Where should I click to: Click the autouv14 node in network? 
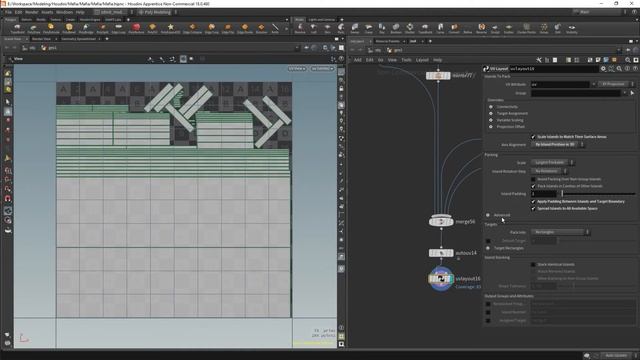click(441, 253)
